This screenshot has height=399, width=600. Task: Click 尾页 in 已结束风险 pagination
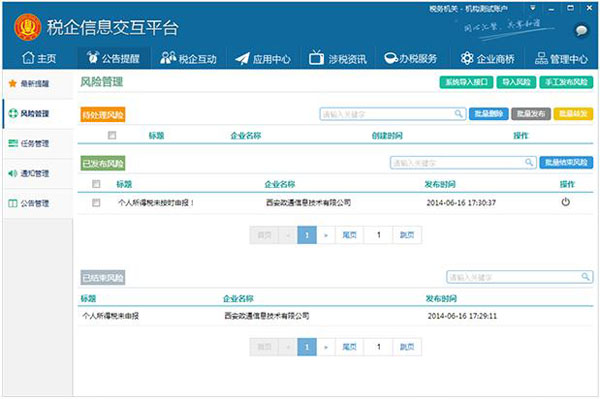349,347
